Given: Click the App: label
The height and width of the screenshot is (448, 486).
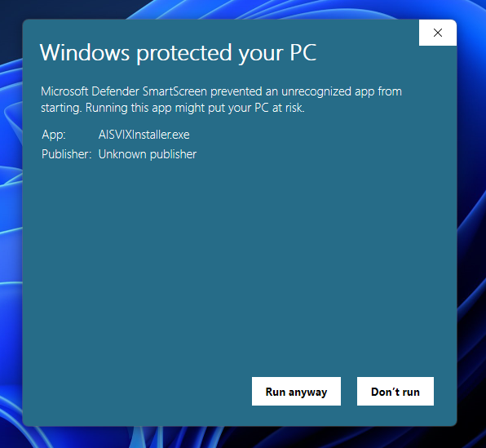Looking at the screenshot, I should (x=54, y=135).
